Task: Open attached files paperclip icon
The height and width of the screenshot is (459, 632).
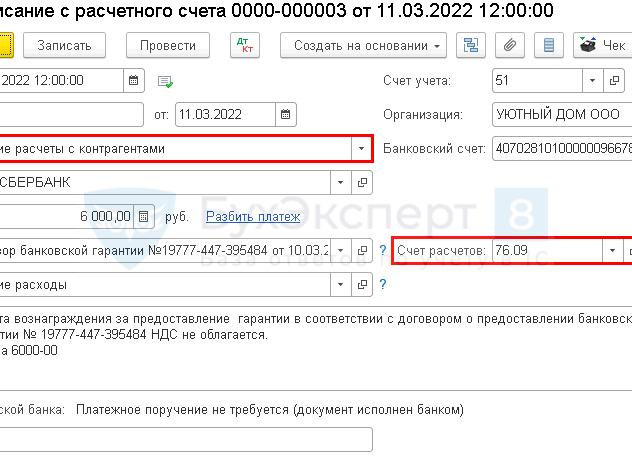Action: click(510, 45)
